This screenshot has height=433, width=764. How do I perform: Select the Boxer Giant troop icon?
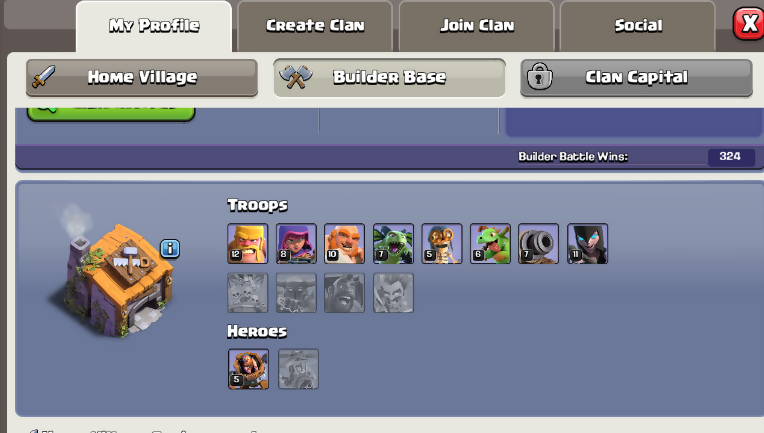click(344, 244)
